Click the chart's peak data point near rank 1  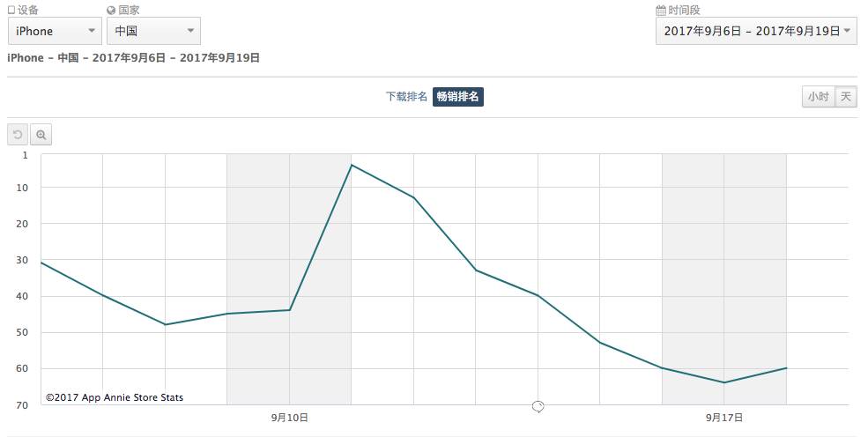(x=352, y=165)
